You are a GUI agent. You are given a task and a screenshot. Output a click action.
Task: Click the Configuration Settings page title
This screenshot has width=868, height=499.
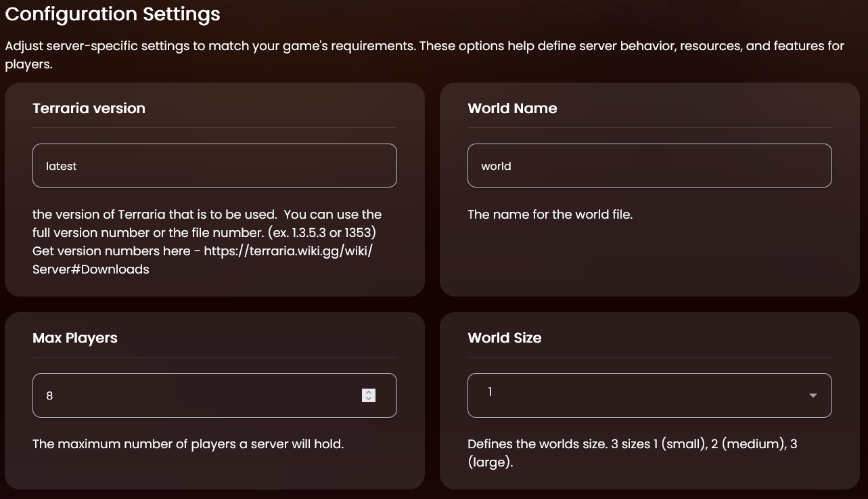(x=112, y=14)
